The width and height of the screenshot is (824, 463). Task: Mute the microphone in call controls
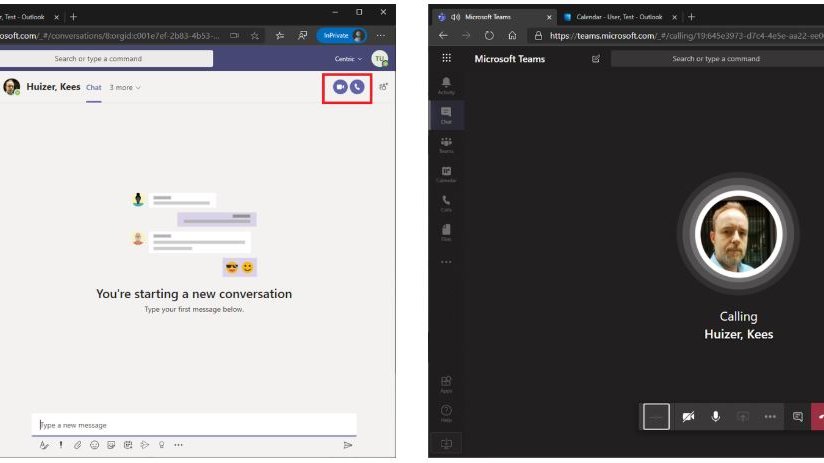pos(716,417)
